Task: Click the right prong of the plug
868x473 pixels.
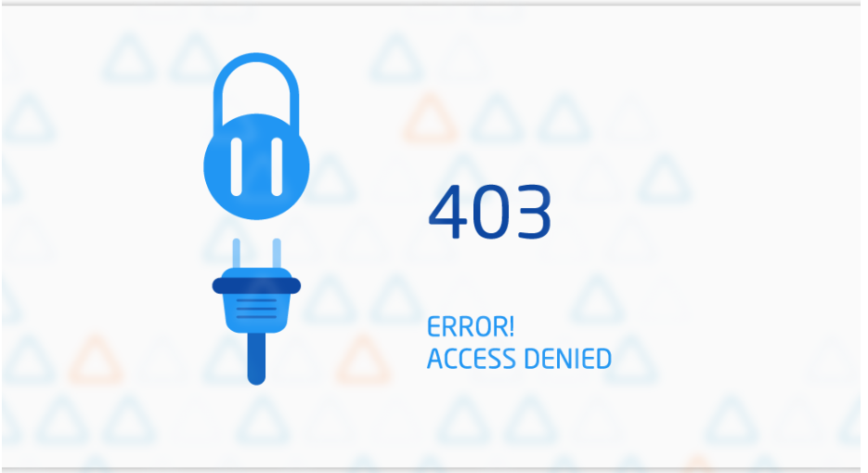Action: pyautogui.click(x=277, y=254)
